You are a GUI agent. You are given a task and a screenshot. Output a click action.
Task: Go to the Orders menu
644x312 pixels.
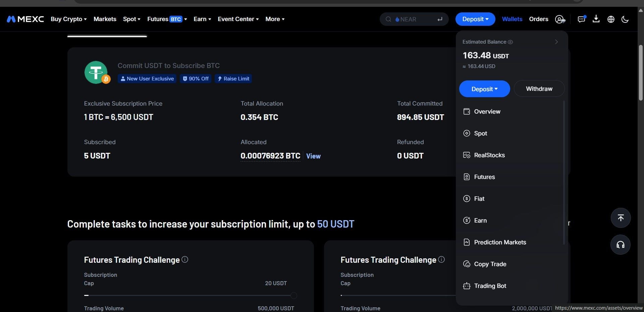pos(539,19)
